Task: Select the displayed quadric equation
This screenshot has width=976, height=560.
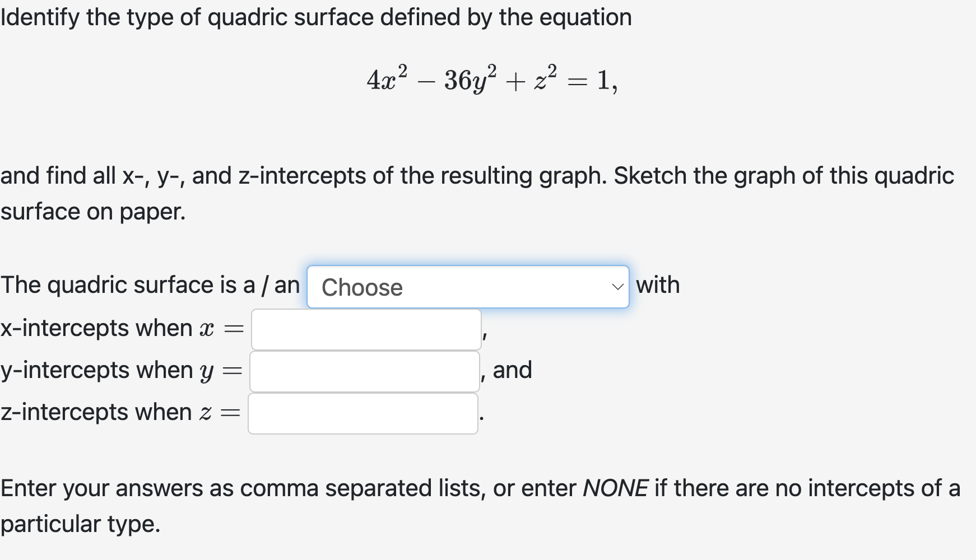Action: [491, 80]
